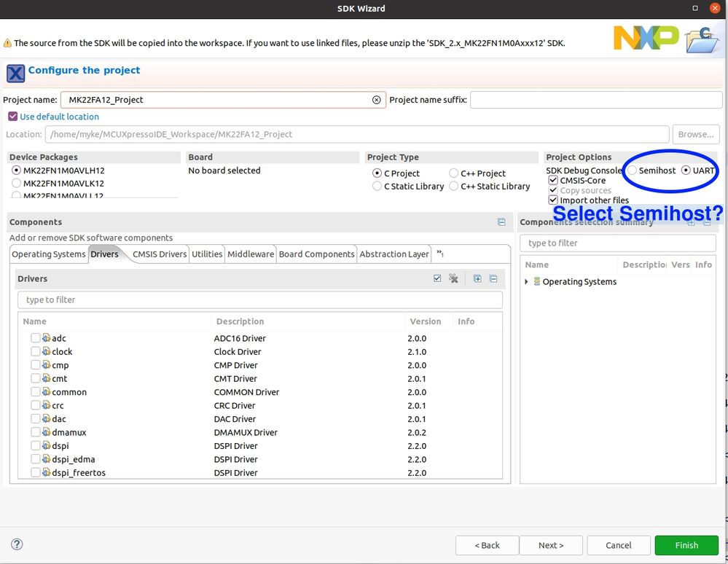Open the Board Components tab
This screenshot has height=564, width=728.
pos(317,254)
